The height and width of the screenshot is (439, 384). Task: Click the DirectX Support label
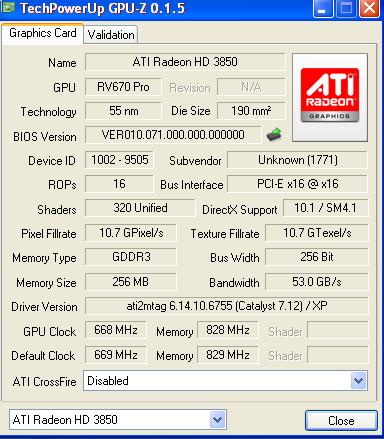click(240, 210)
